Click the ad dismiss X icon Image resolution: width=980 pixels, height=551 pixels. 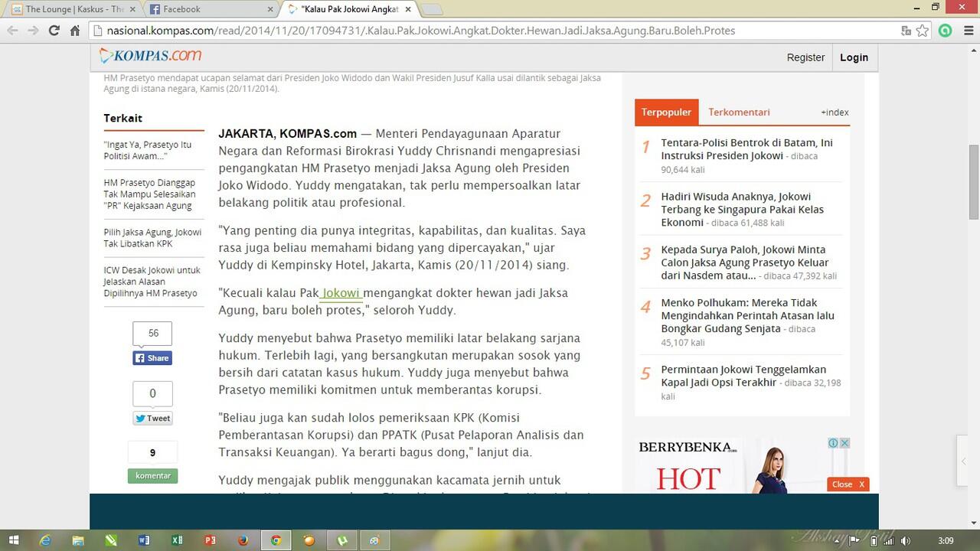pos(844,443)
